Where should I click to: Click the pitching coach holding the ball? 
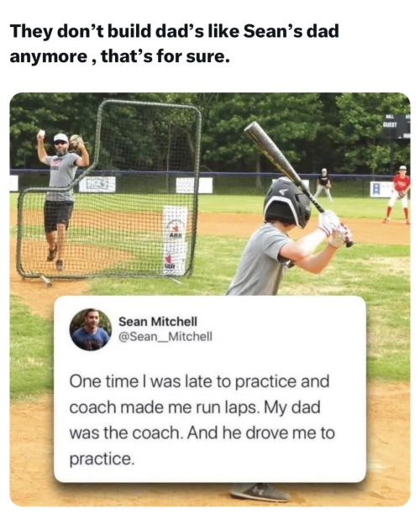(x=62, y=197)
